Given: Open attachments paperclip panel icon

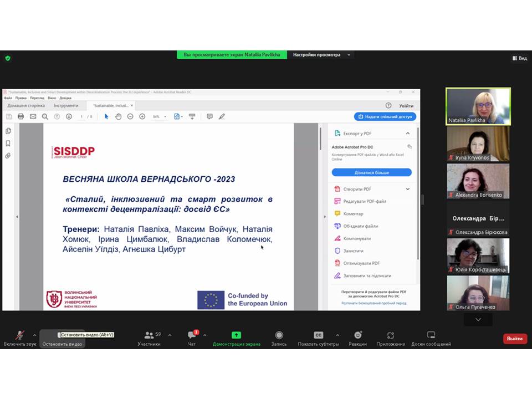Looking at the screenshot, I should (x=8, y=156).
